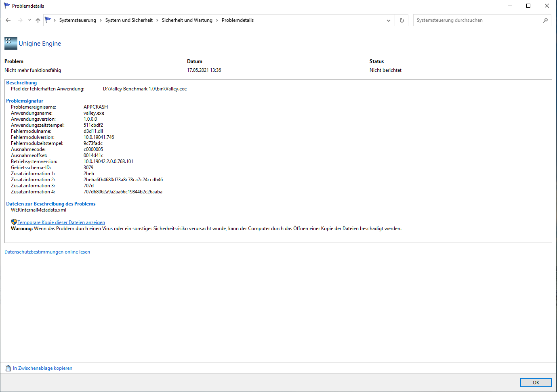Refresh the Problemdetails page
Image resolution: width=557 pixels, height=392 pixels.
point(401,20)
